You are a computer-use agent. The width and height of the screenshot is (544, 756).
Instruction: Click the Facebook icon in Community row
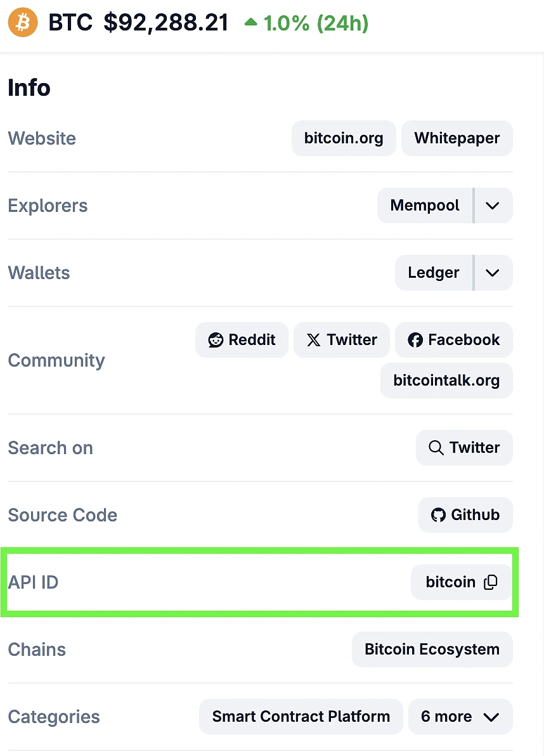pyautogui.click(x=415, y=339)
